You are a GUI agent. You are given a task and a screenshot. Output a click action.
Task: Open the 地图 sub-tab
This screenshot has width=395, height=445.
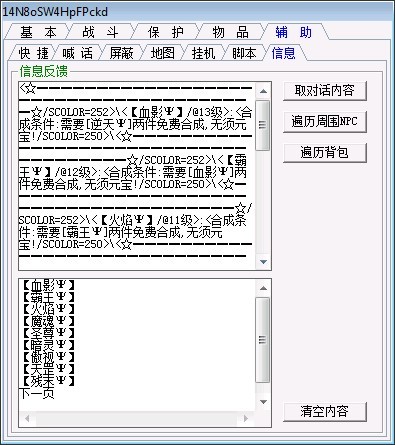click(162, 53)
